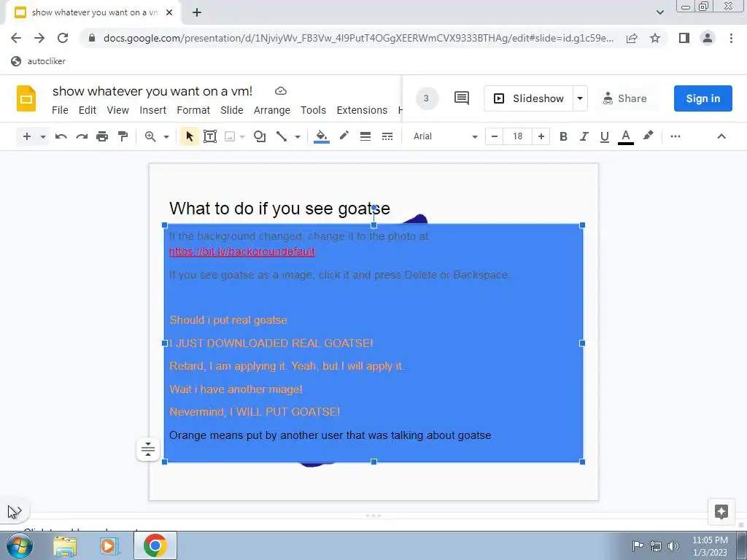Click the document title text
Viewport: 747px width, 560px height.
point(152,91)
